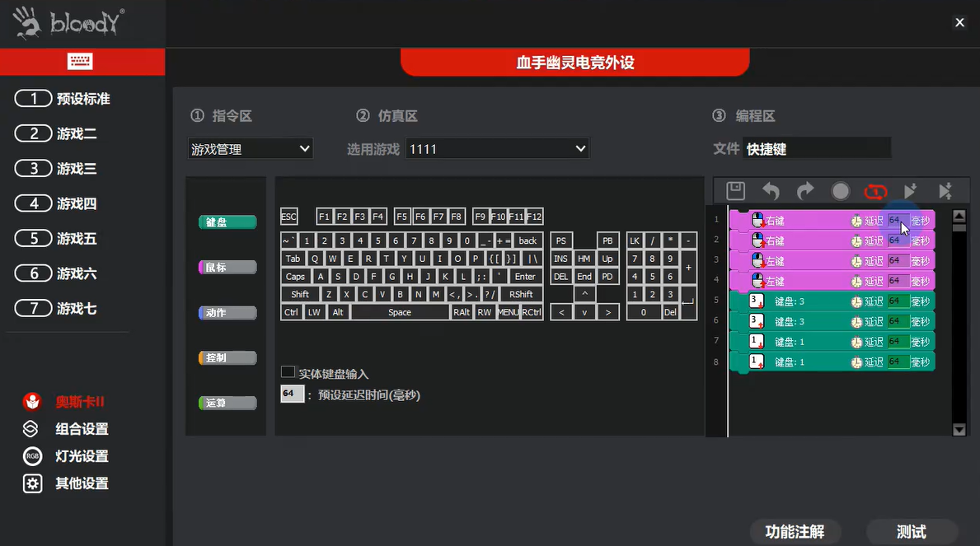The height and width of the screenshot is (546, 980).
Task: Switch to the 鼠标 command category
Action: pyautogui.click(x=227, y=268)
